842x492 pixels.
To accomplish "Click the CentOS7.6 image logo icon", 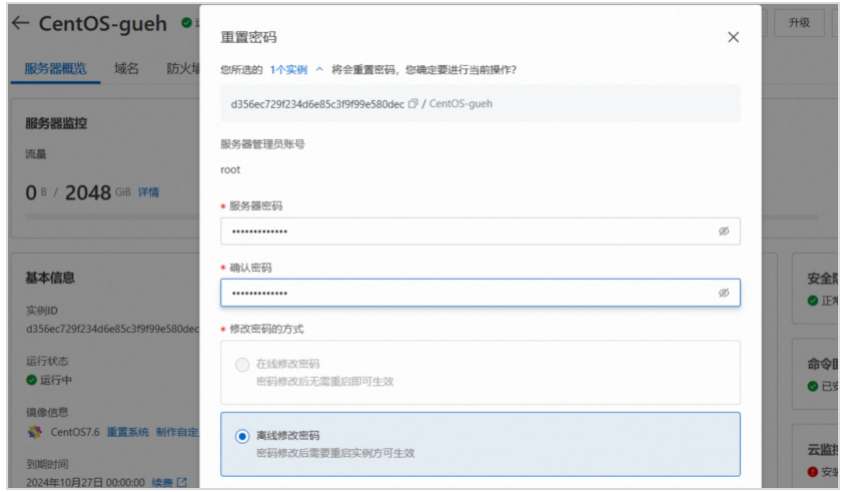I will click(x=34, y=432).
